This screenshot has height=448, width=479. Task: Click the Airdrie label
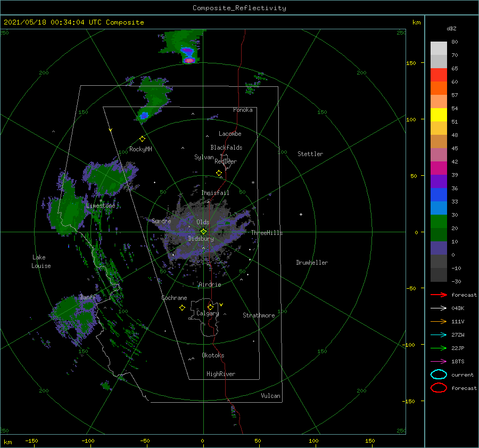(x=210, y=284)
